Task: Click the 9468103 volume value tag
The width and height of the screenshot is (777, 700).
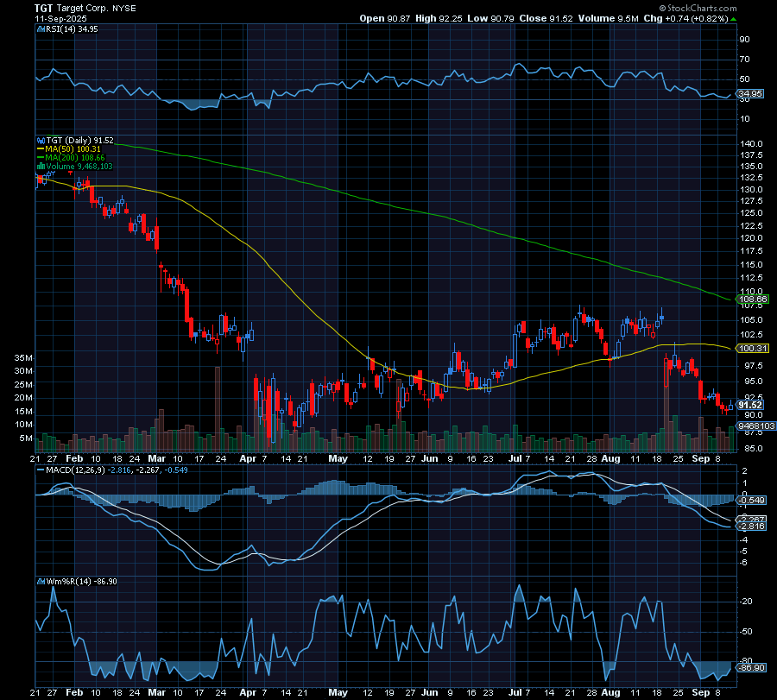Action: (752, 426)
